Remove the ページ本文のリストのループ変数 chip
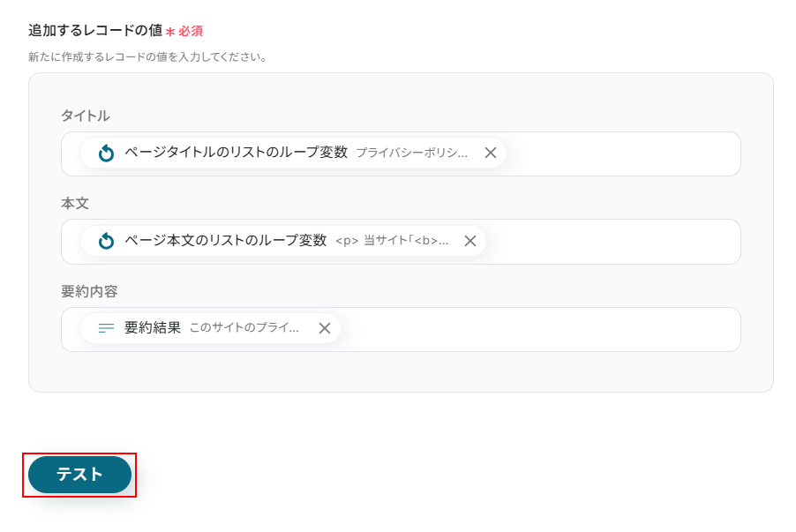Image resolution: width=796 pixels, height=532 pixels. [x=470, y=241]
